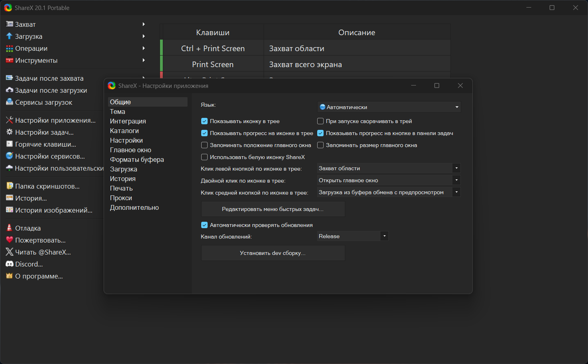Screen dimensions: 588x364
Task: Select the Общие settings tab
Action: pos(148,102)
